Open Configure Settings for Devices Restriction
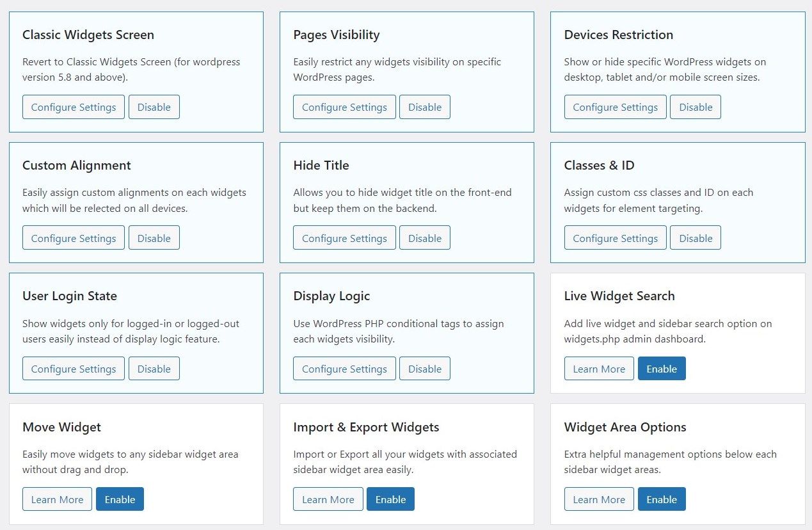The image size is (812, 530). pyautogui.click(x=614, y=107)
